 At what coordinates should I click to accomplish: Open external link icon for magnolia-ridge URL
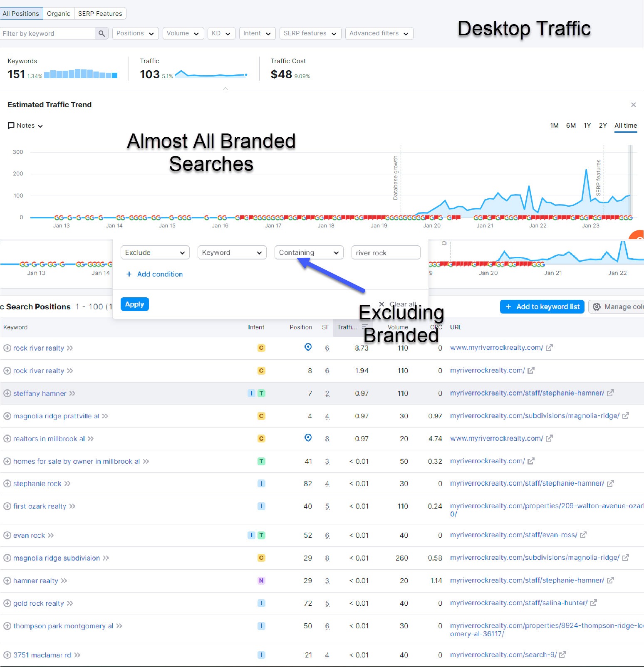625,416
